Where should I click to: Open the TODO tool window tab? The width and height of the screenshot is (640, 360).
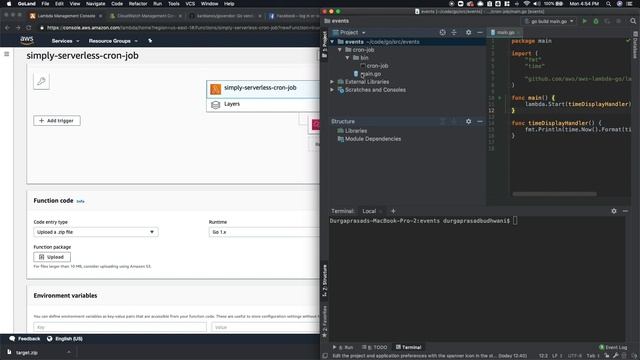click(374, 347)
